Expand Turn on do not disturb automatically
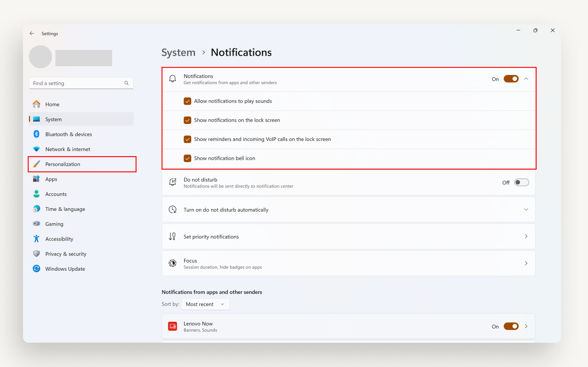 [526, 209]
